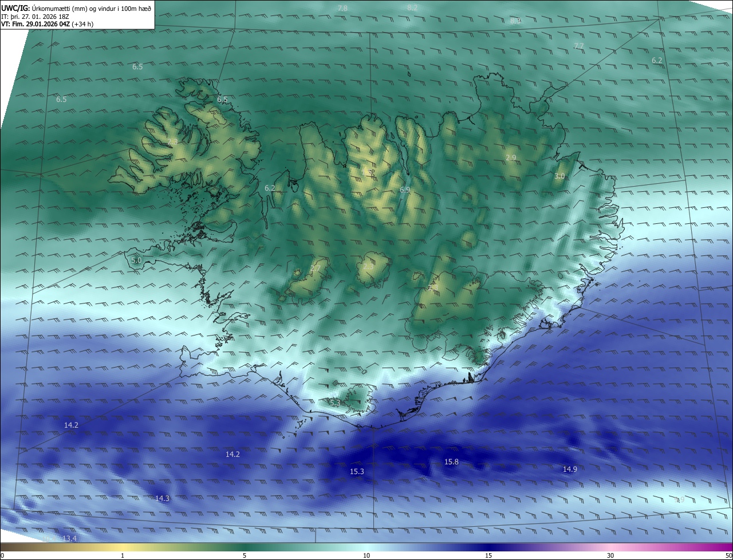Pick the 14.3 value label
This screenshot has width=733, height=560.
163,498
